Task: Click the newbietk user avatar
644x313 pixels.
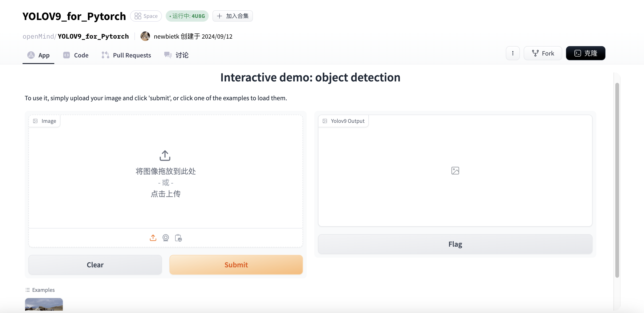Action: tap(145, 36)
